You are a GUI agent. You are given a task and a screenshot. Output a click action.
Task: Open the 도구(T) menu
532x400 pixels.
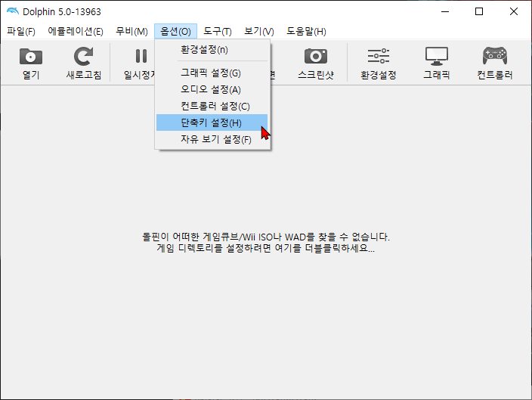point(218,31)
